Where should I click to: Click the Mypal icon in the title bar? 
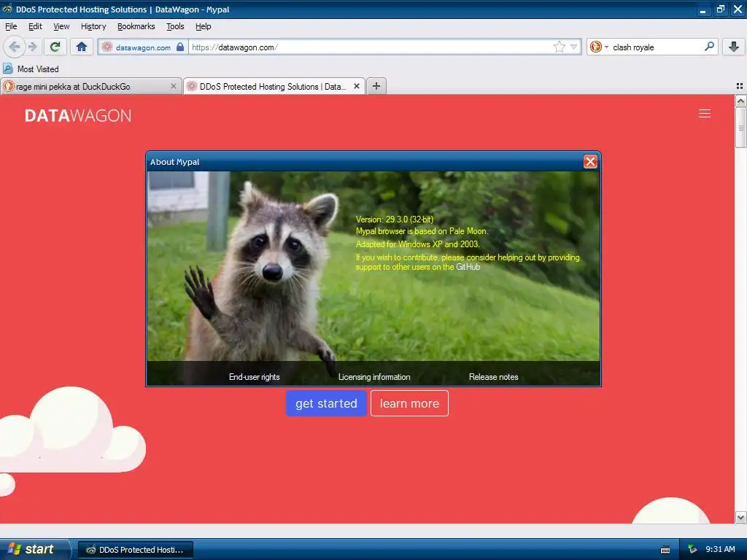[7, 9]
